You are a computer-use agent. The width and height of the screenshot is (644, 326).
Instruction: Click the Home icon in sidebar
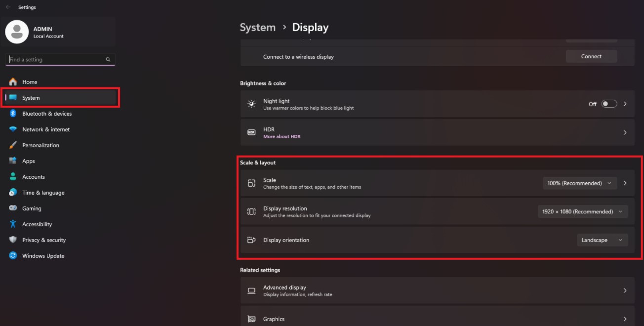click(x=13, y=82)
